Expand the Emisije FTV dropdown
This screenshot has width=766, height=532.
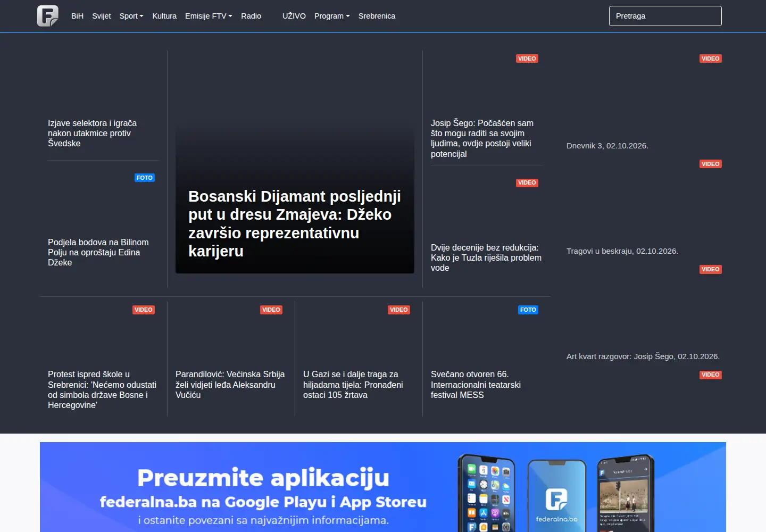[x=209, y=16]
